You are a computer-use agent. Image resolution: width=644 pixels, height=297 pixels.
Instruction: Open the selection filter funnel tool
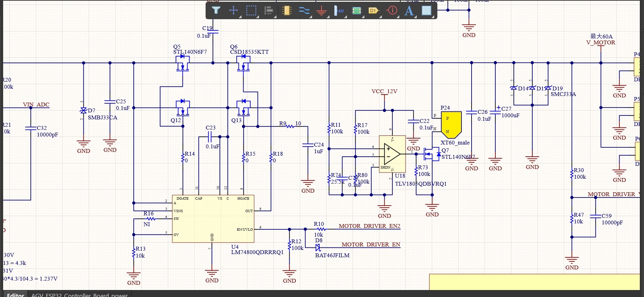coord(216,10)
